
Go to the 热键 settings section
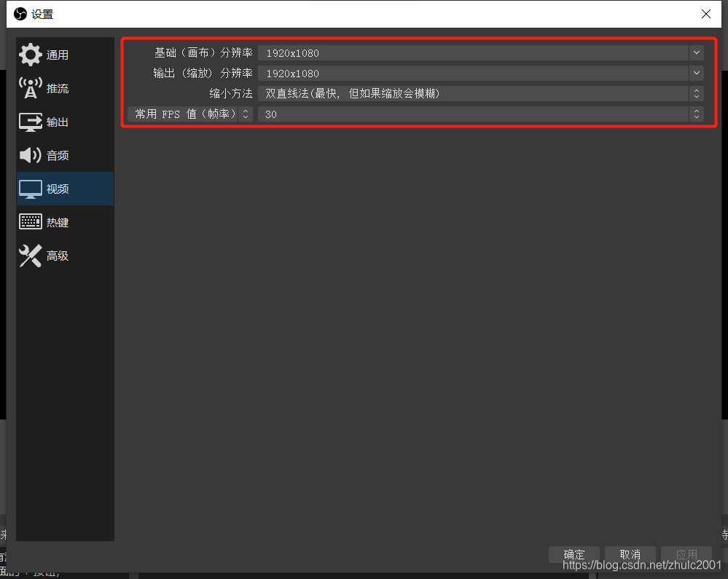click(65, 222)
